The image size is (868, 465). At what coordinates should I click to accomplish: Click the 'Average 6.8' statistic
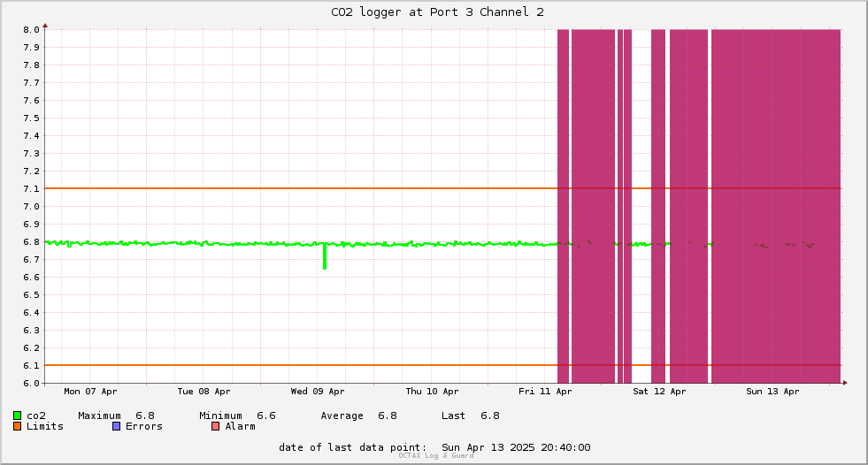click(x=358, y=415)
